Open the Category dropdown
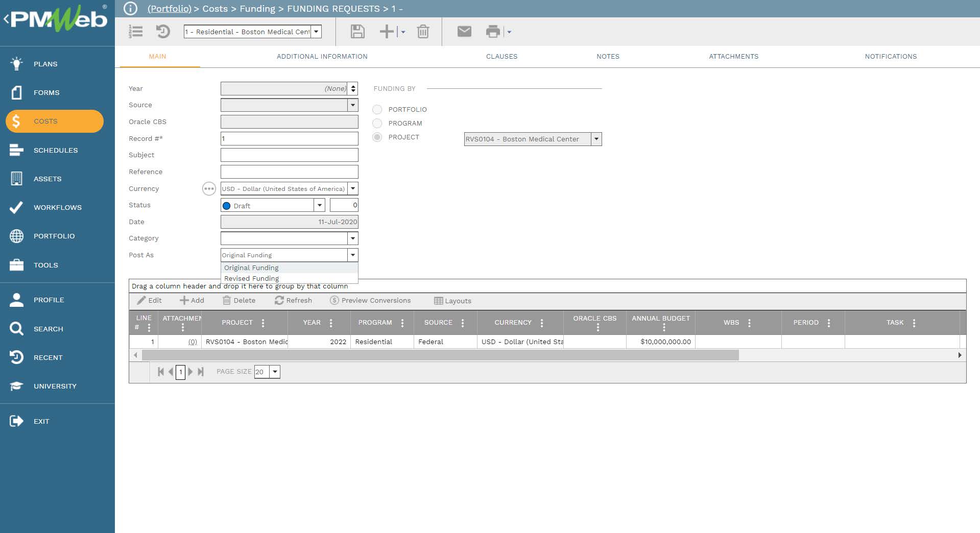980x533 pixels. click(352, 238)
